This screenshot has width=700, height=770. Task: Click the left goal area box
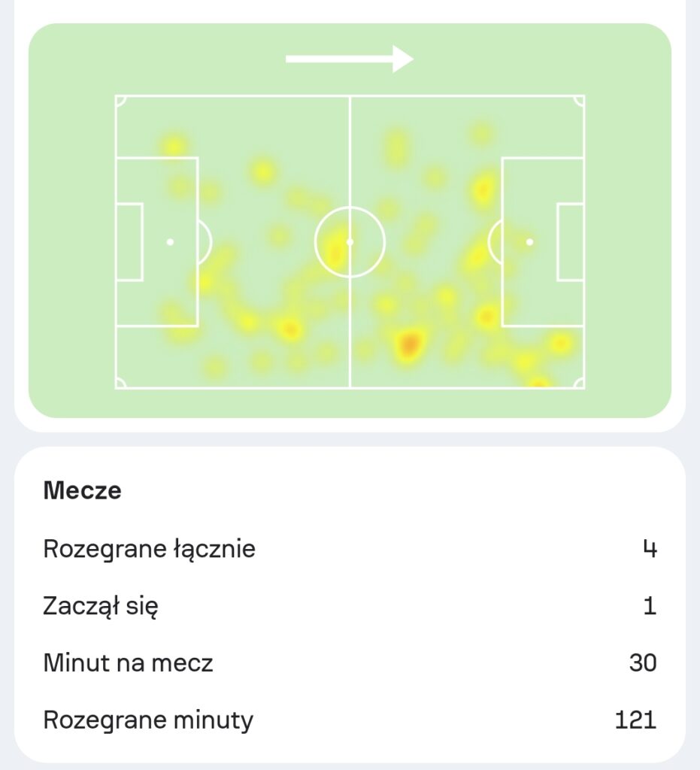pos(129,242)
